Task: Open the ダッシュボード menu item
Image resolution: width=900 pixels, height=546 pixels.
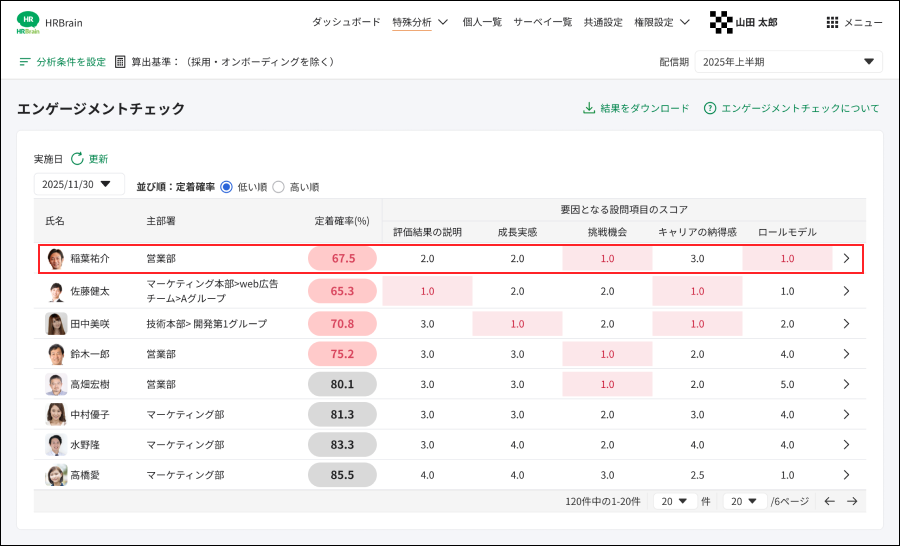Action: (346, 22)
